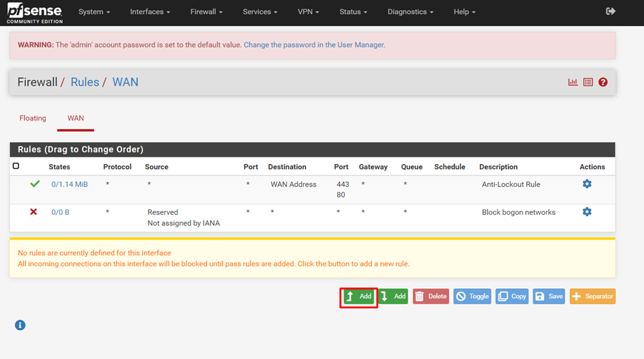Screen dimensions: 644x359
Task: Open gear settings for Anti-Lockout Rule
Action: click(x=587, y=184)
